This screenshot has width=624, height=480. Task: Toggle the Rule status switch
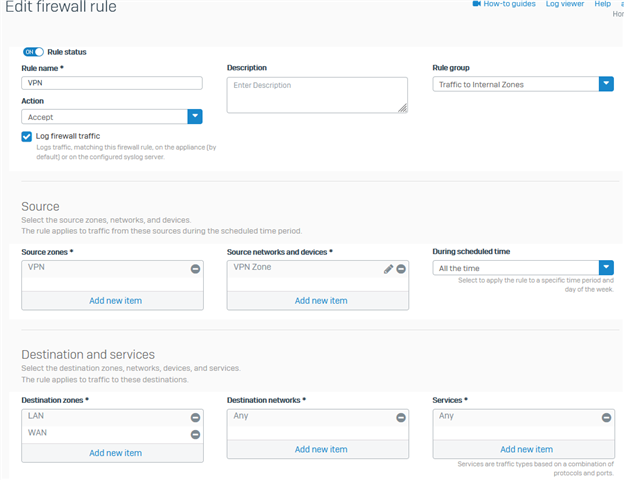33,51
